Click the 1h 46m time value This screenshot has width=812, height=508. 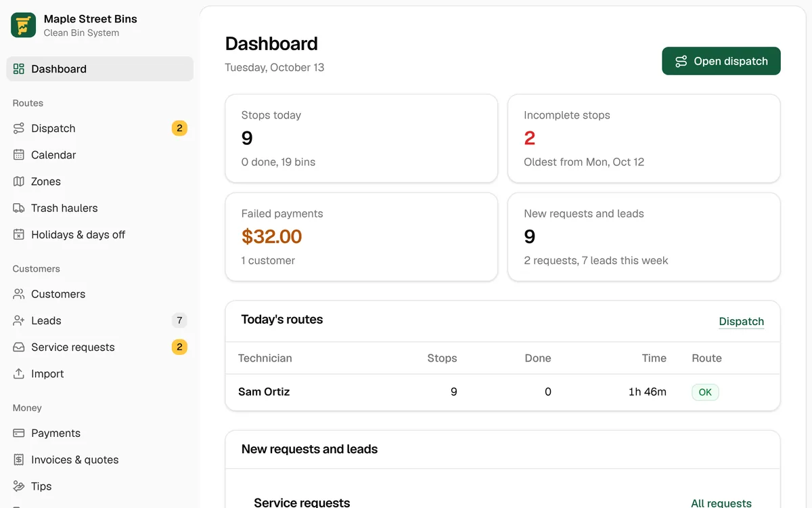pyautogui.click(x=647, y=392)
